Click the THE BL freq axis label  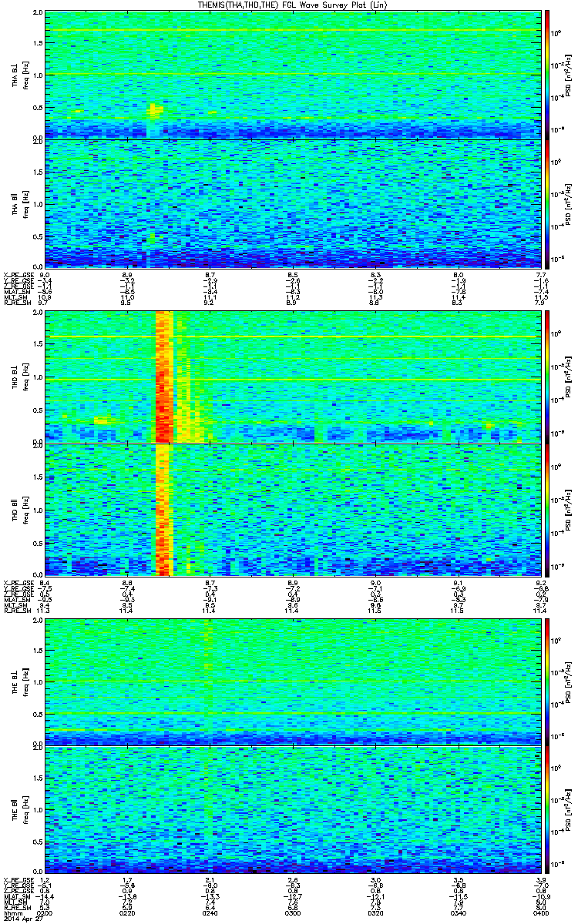25,681
